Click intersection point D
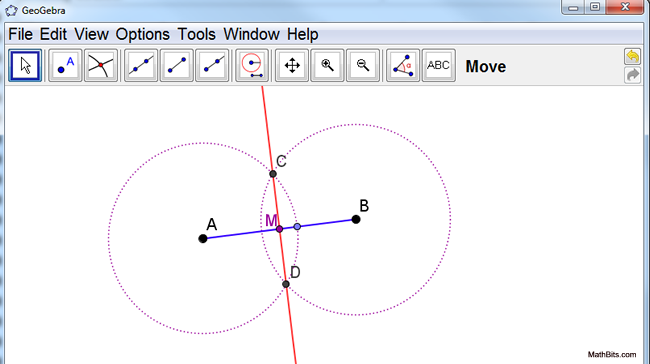 pos(286,284)
